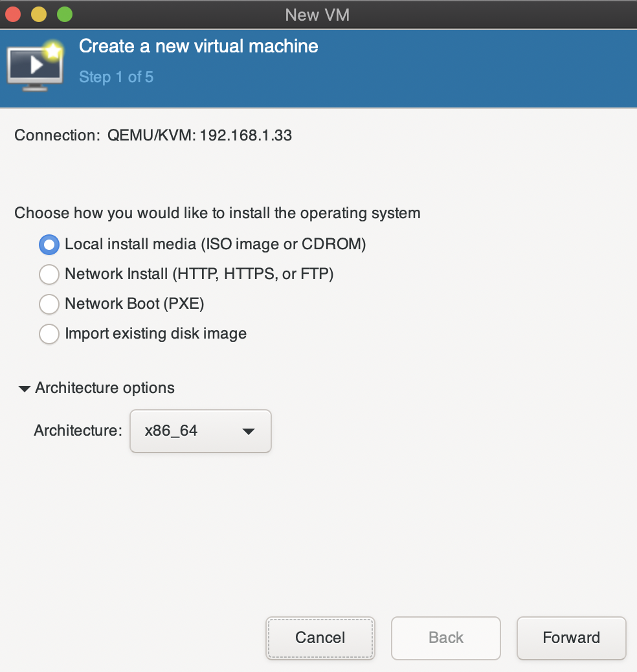Image resolution: width=637 pixels, height=672 pixels.
Task: Click Create a new virtual machine heading
Action: (x=198, y=46)
